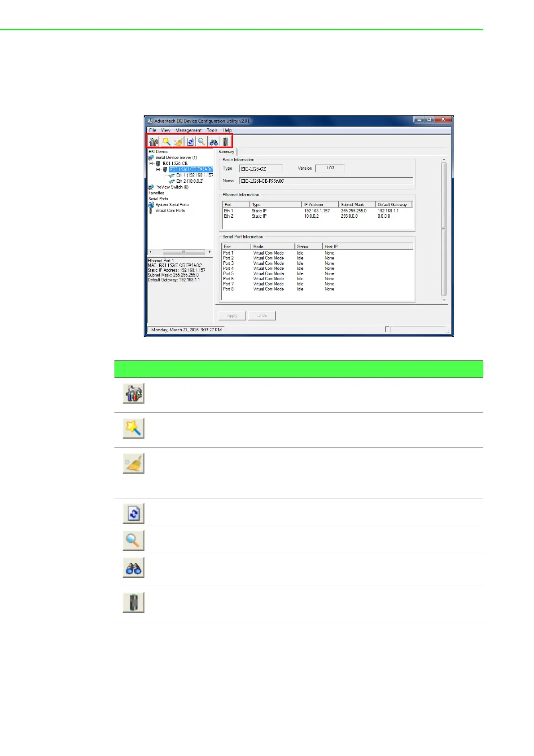Select the Port 5 row in serial table
The width and height of the screenshot is (534, 756).
[x=317, y=274]
